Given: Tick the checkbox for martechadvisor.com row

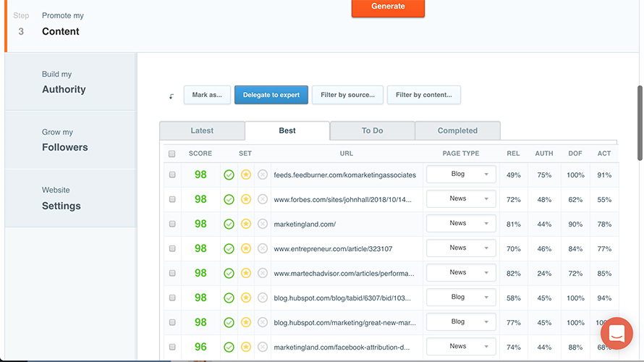Looking at the screenshot, I should click(x=172, y=274).
